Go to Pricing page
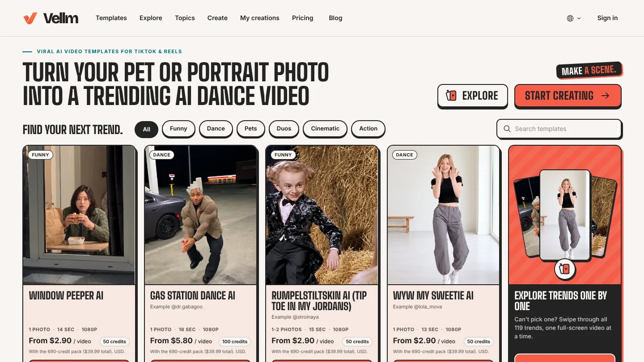644x362 pixels. point(303,18)
